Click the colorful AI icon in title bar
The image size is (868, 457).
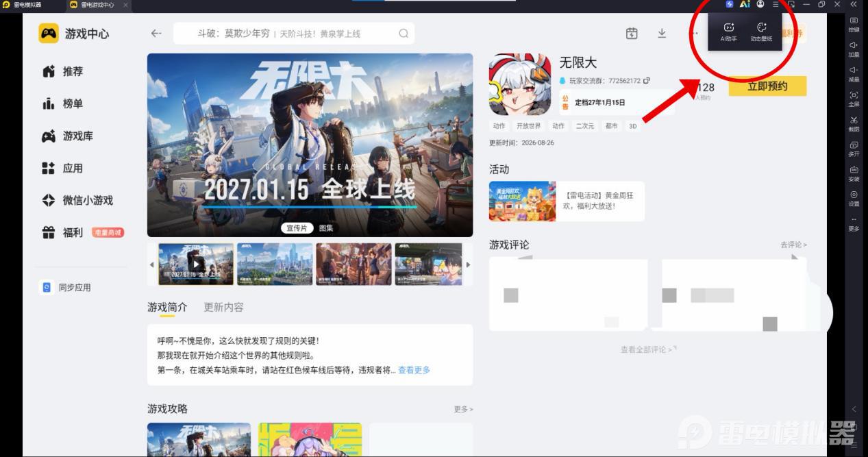(745, 4)
